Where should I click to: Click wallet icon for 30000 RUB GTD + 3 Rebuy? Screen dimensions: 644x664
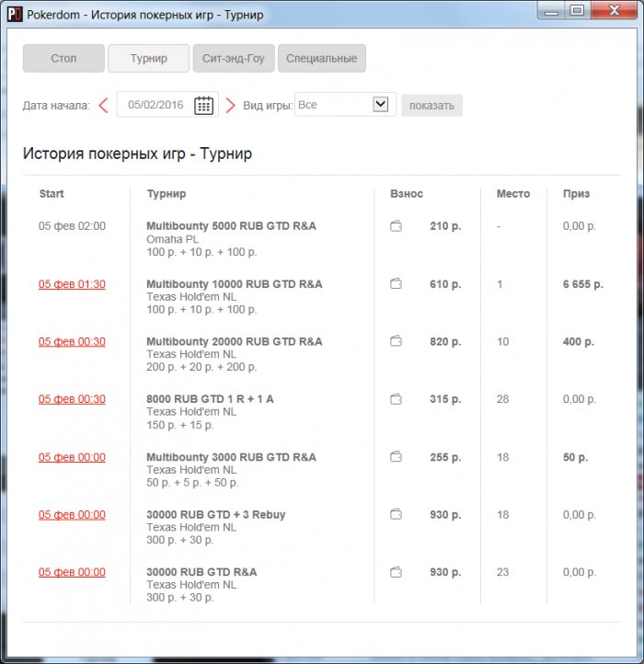[x=396, y=514]
